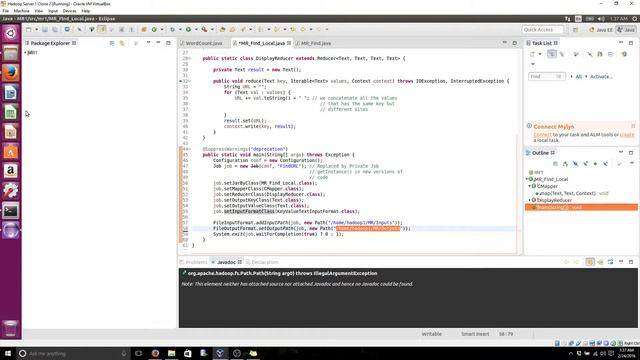Image resolution: width=640 pixels, height=360 pixels.
Task: Collapse the CMapper node in Outline
Action: click(x=530, y=186)
